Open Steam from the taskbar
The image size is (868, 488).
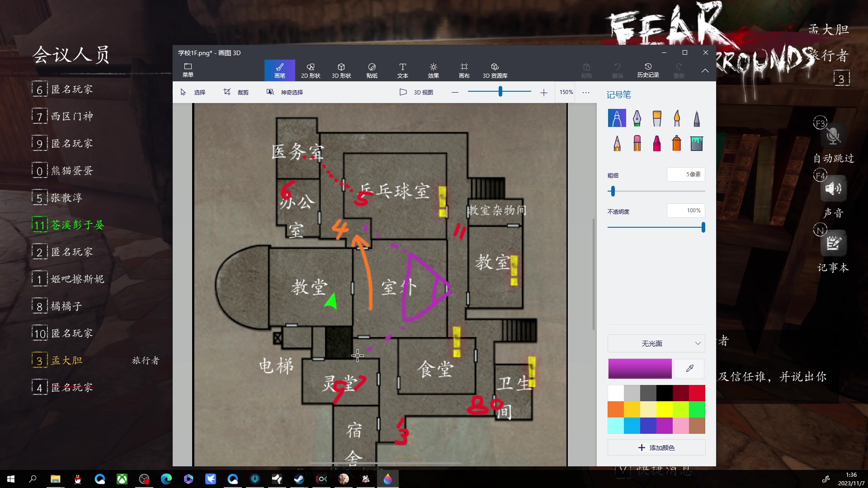299,479
